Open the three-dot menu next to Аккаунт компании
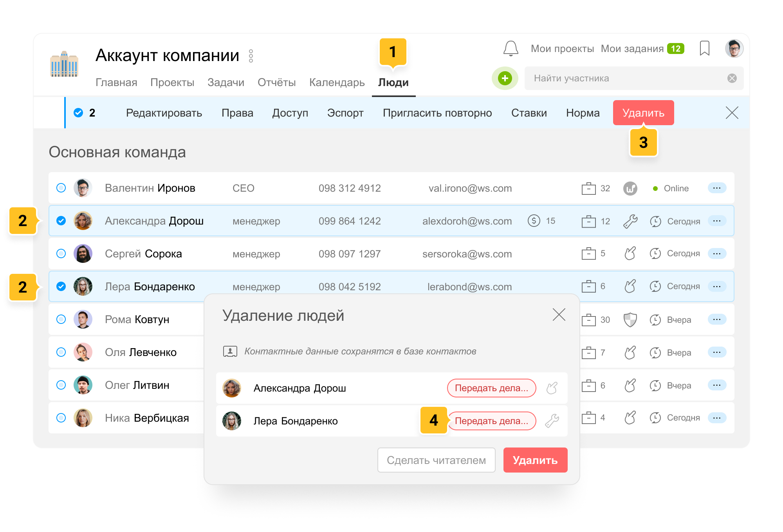 click(251, 56)
